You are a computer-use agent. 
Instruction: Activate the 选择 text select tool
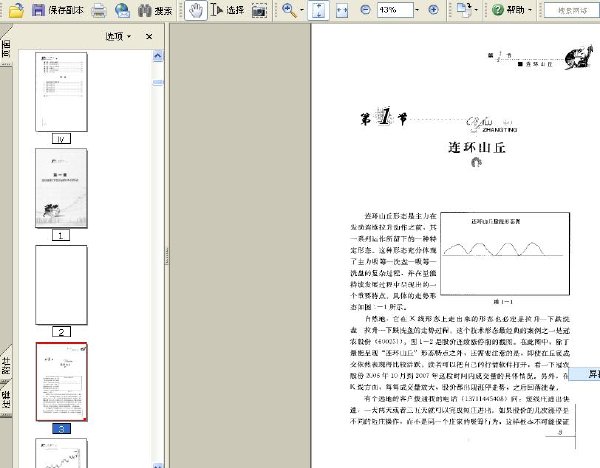click(x=227, y=10)
